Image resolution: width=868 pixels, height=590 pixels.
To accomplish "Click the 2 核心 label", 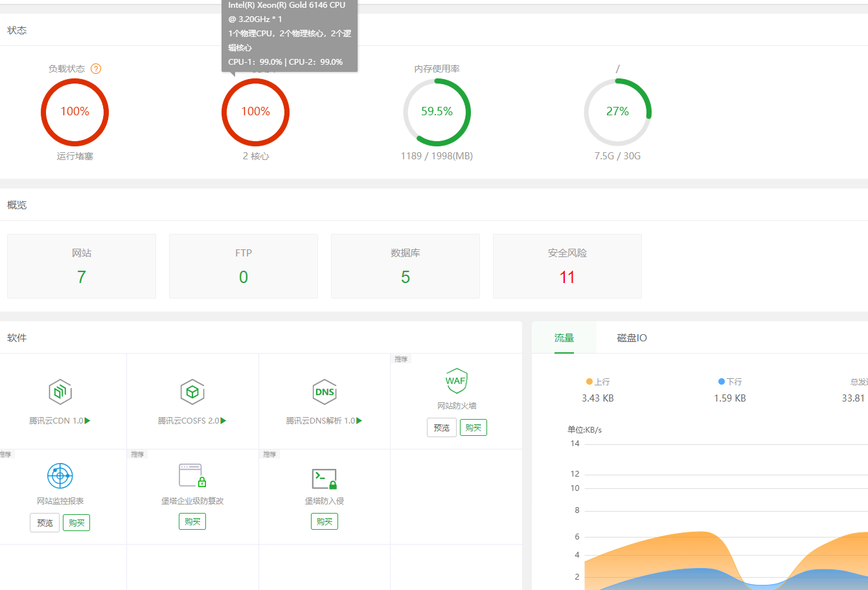I will [256, 156].
